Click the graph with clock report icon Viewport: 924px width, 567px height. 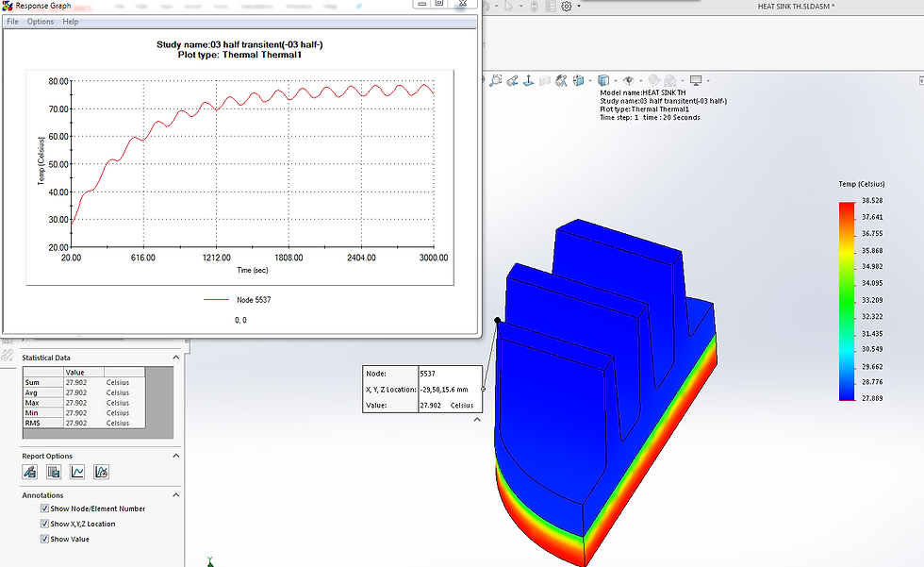click(x=101, y=472)
